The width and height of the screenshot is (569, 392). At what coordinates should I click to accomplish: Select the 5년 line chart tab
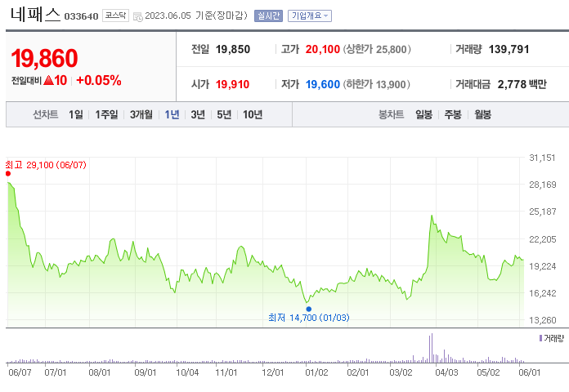(224, 114)
